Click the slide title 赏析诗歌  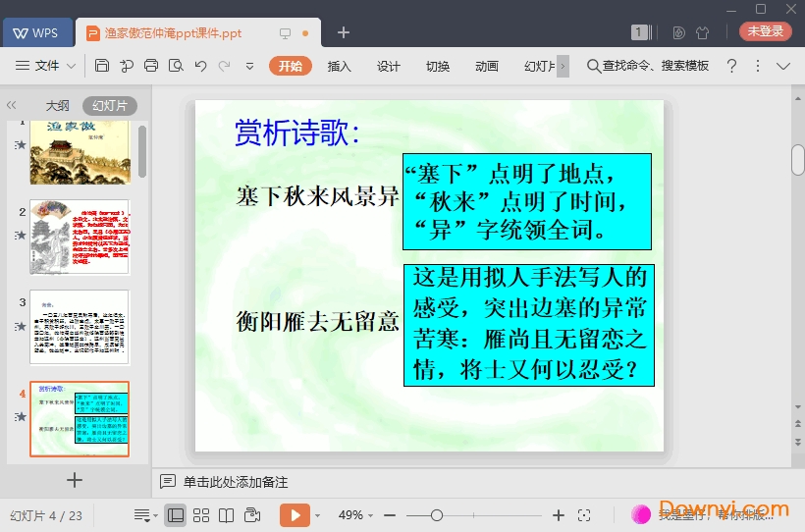297,133
